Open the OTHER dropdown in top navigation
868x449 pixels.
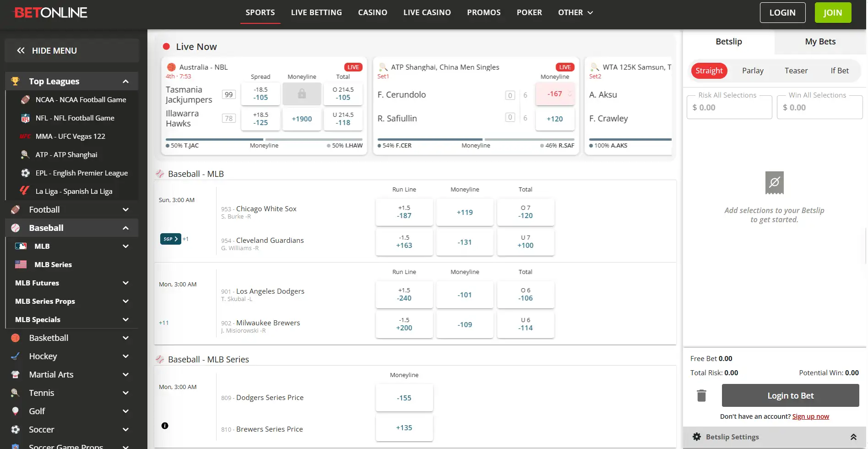coord(575,12)
